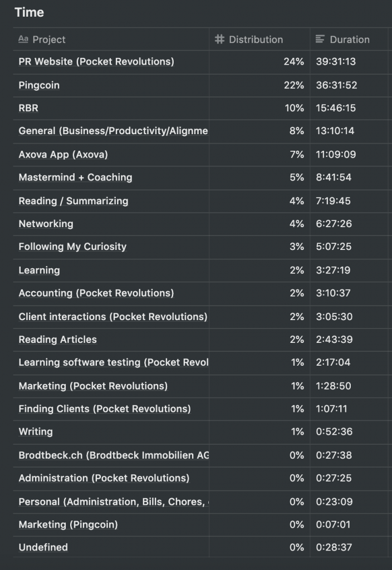Select the Networking duration cell 6:27:26
The height and width of the screenshot is (570, 392).
[333, 224]
